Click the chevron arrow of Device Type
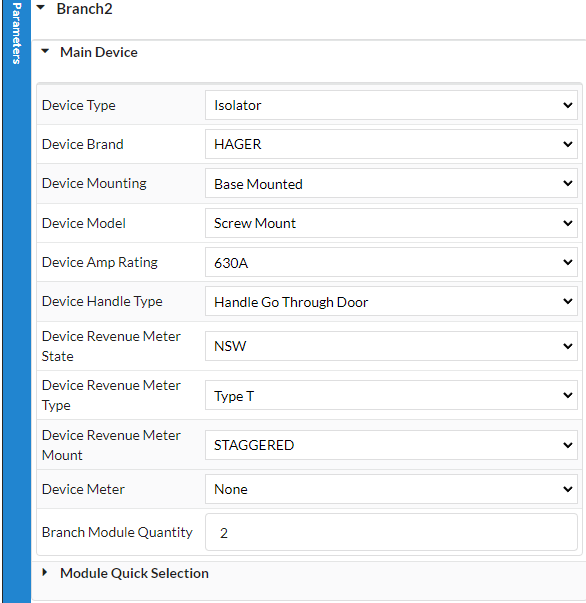 568,105
